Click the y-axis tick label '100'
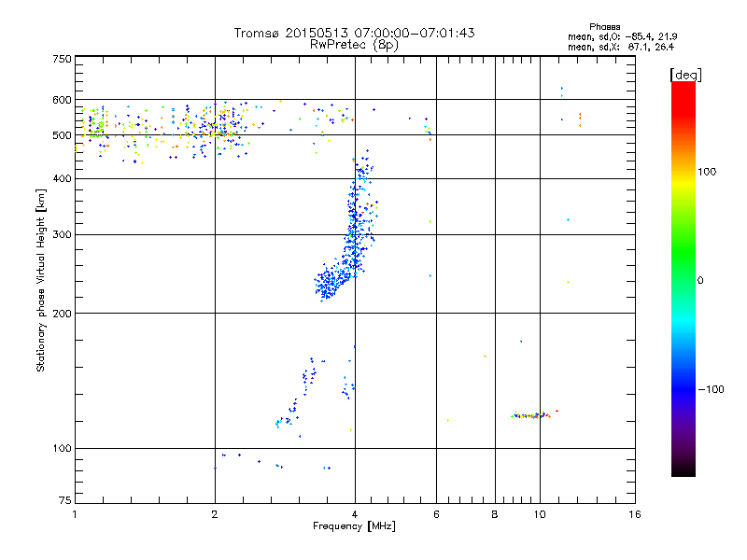The height and width of the screenshot is (560, 747). point(62,448)
